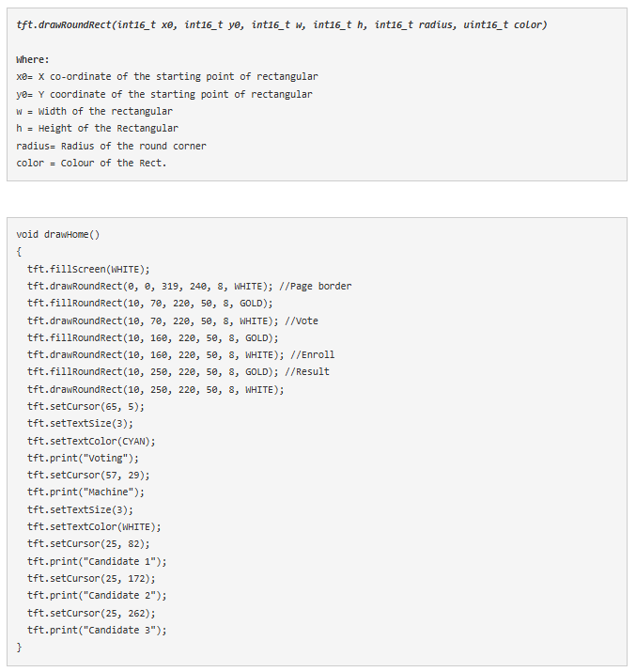Select the tft.print("Candidate 2") line
The width and height of the screenshot is (636, 672).
pyautogui.click(x=97, y=595)
